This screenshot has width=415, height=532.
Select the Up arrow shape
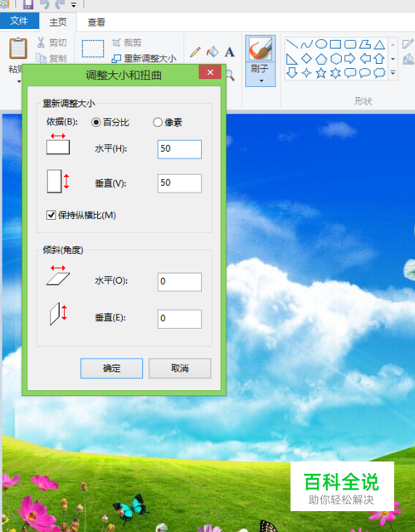point(379,59)
